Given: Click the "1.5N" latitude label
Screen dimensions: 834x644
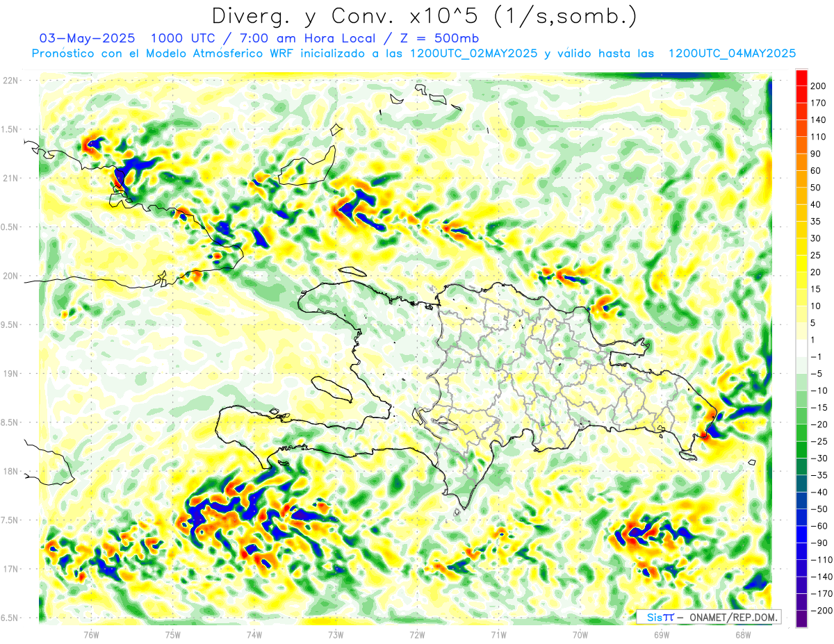Looking at the screenshot, I should 11,129.
